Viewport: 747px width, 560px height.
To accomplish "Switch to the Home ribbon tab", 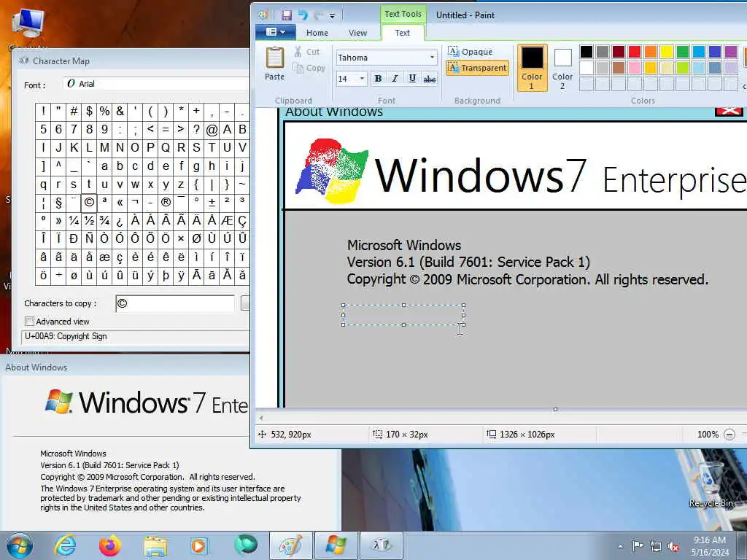I will pyautogui.click(x=317, y=33).
